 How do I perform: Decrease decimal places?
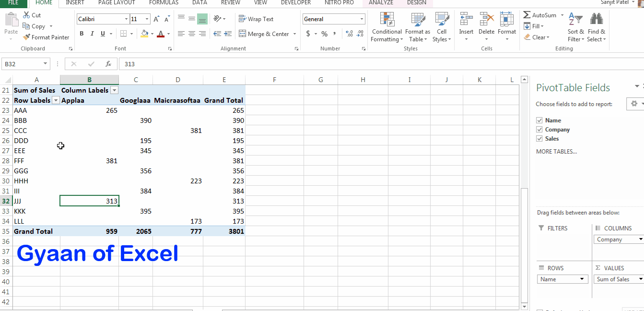coord(360,34)
